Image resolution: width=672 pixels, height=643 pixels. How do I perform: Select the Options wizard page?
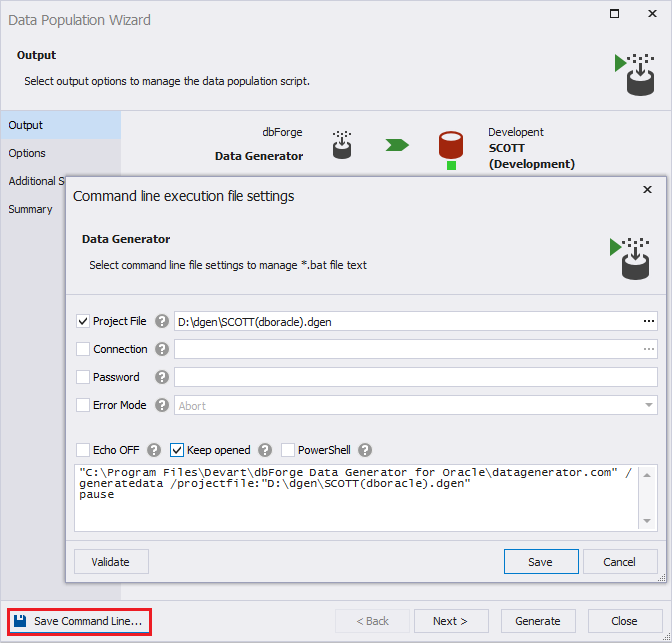pyautogui.click(x=60, y=153)
